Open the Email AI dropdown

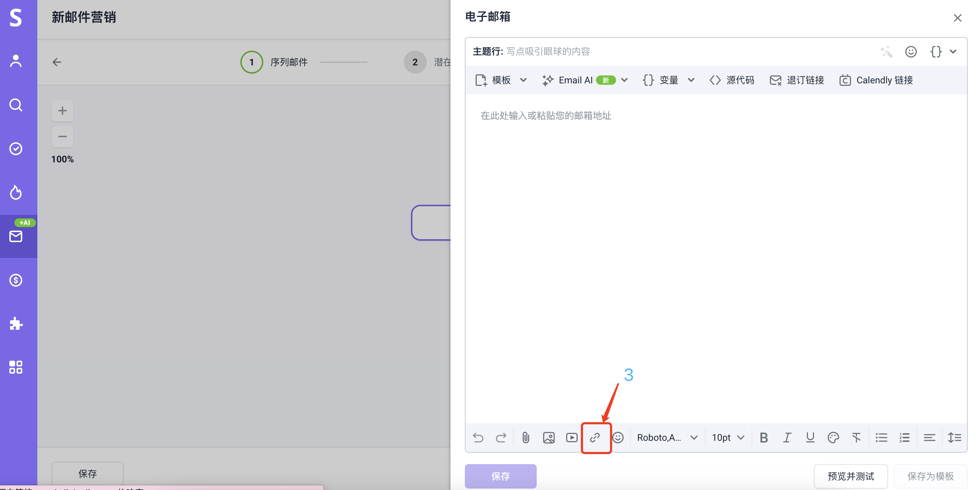pyautogui.click(x=585, y=80)
